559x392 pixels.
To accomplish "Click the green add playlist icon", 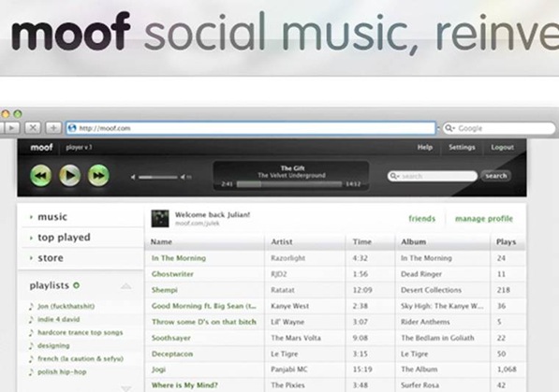I will coord(76,285).
